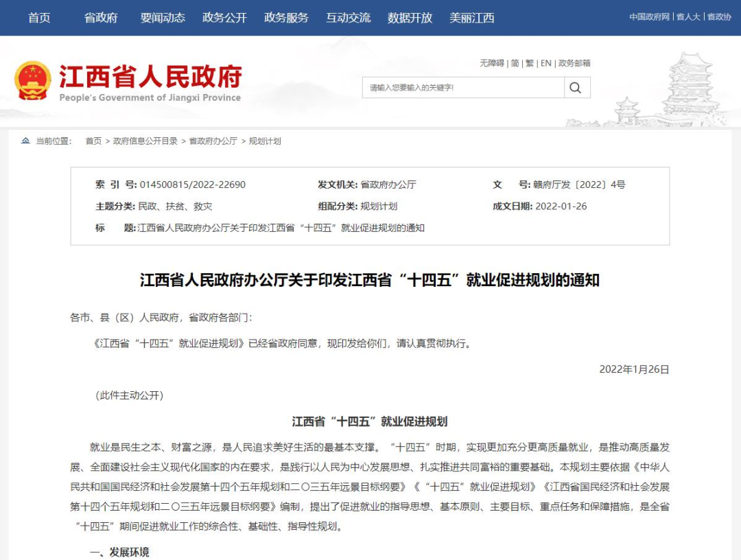Navigate to 互动交流 page
Image resolution: width=741 pixels, height=560 pixels.
348,18
